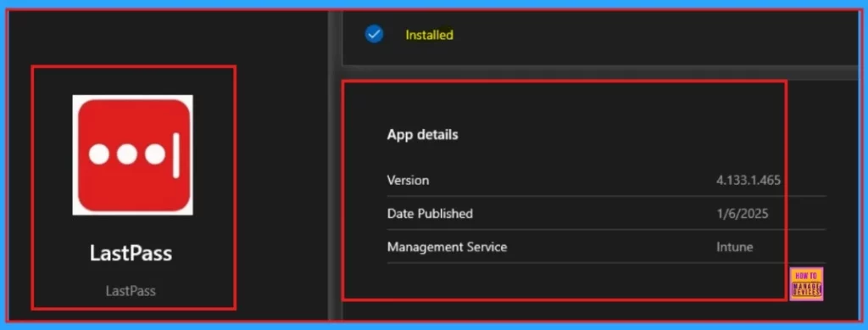Screen dimensions: 868x330
Task: Select the date 1/6/2025
Action: pyautogui.click(x=742, y=213)
